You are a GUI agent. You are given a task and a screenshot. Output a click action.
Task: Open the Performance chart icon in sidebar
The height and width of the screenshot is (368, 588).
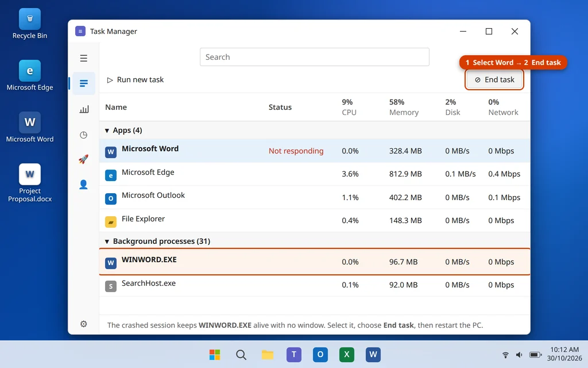point(84,109)
